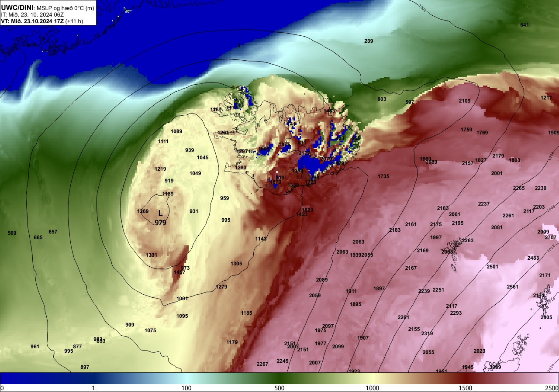Click the 2561 height value
559x392 pixels.
pyautogui.click(x=513, y=287)
